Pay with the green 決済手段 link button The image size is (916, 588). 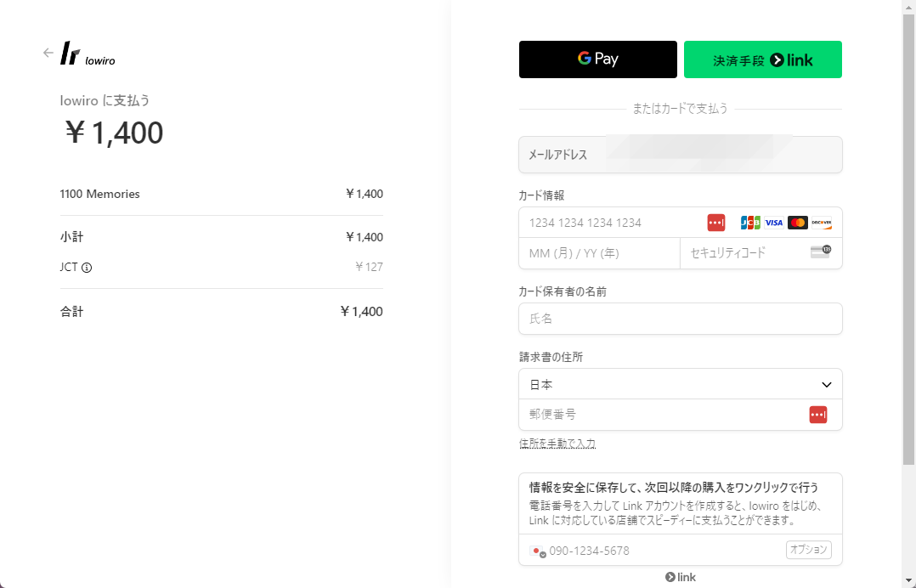point(762,59)
